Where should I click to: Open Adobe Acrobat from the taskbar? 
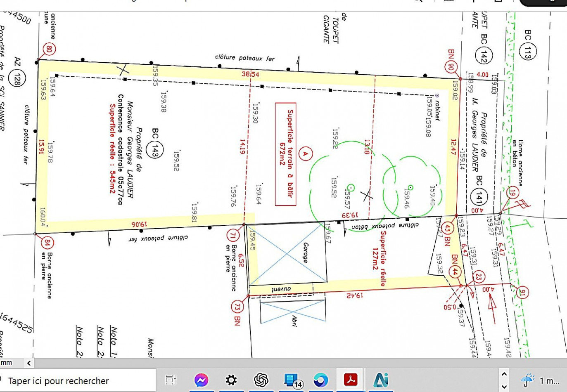point(351,380)
